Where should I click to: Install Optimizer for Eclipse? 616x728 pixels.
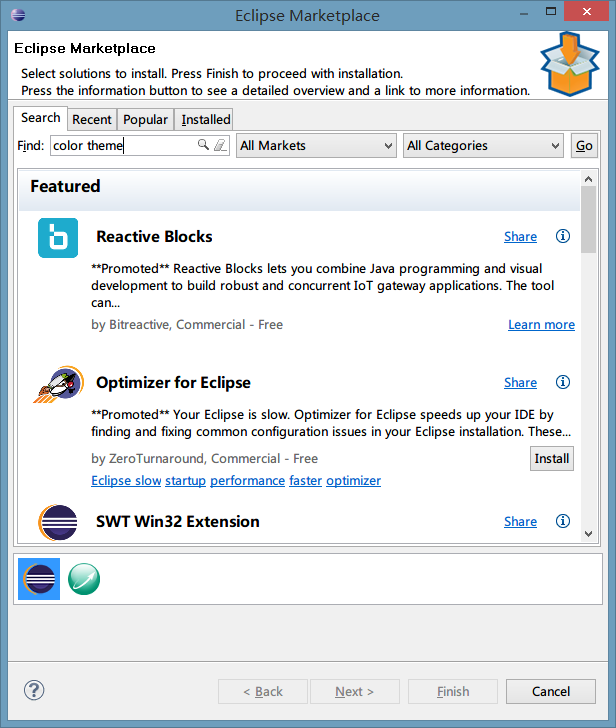coord(552,459)
